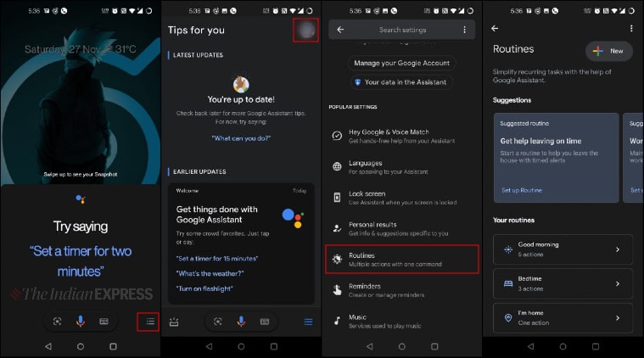Open Manage your Google Account
The image size is (644, 358).
(x=401, y=63)
